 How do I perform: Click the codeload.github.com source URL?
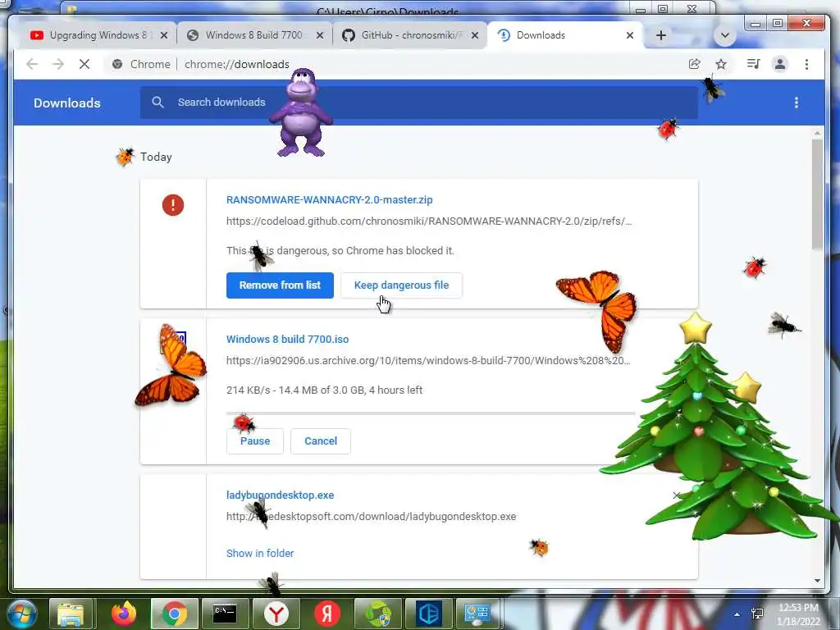[x=428, y=221]
